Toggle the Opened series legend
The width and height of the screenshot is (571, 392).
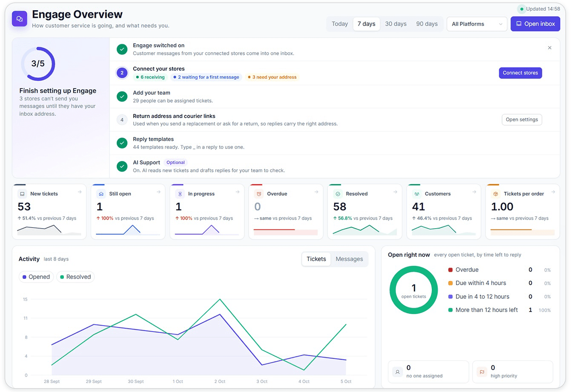pyautogui.click(x=36, y=277)
